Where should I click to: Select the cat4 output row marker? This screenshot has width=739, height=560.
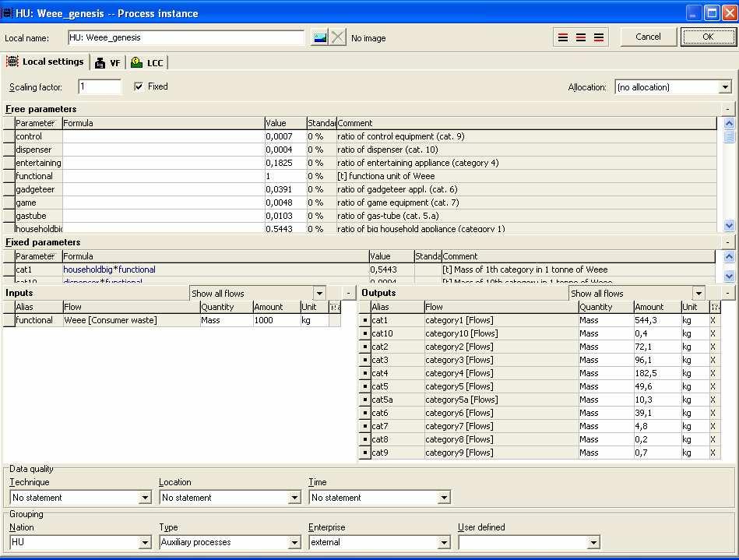click(x=364, y=373)
